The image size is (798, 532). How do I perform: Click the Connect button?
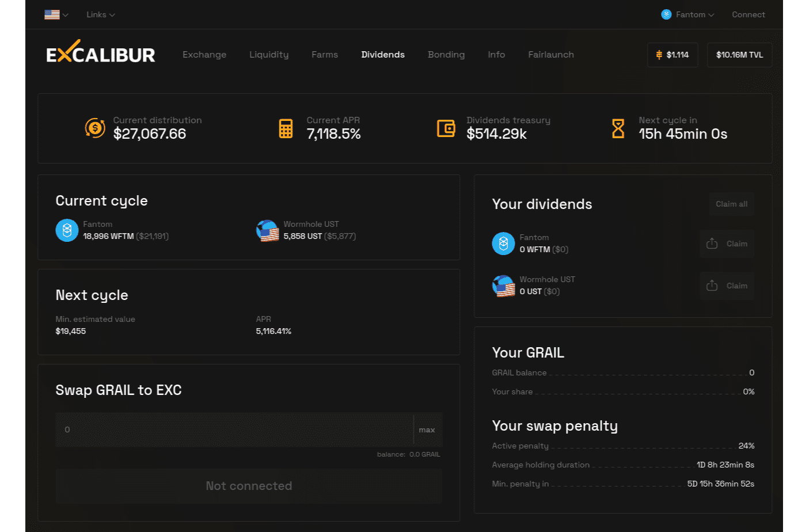point(748,14)
